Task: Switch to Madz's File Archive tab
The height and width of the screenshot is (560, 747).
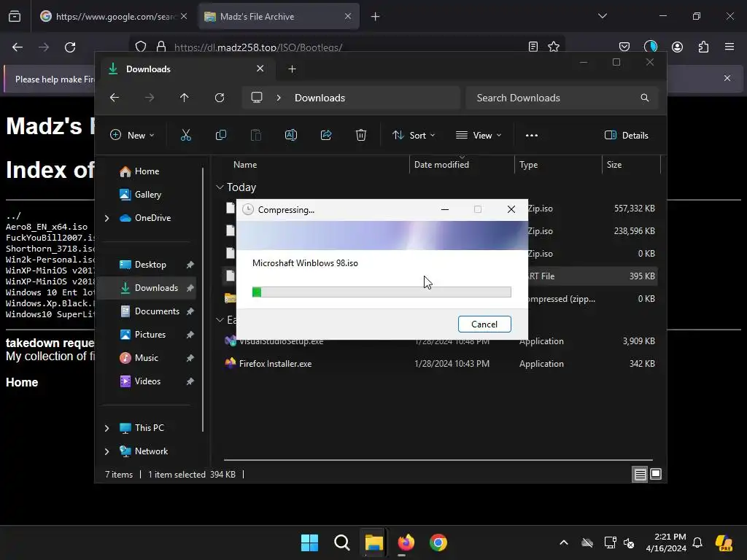Action: 279,17
